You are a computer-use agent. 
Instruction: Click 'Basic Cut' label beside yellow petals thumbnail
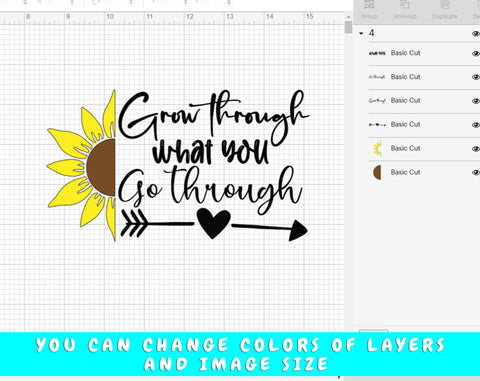coord(405,148)
